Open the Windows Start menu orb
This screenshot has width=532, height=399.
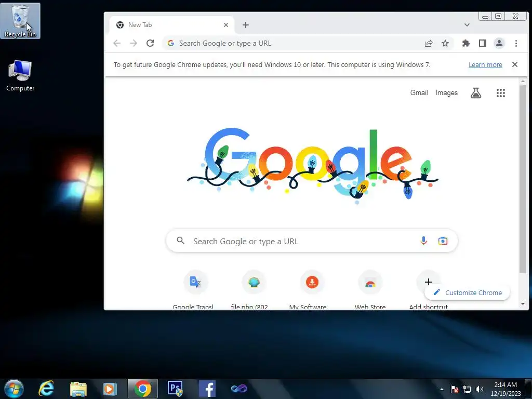(x=14, y=389)
